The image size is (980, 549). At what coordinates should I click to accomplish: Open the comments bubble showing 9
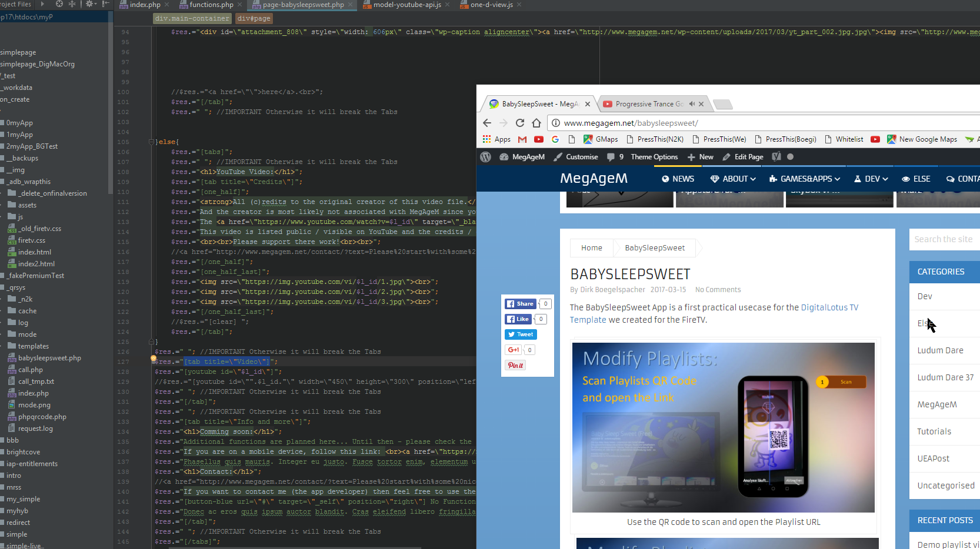tap(615, 157)
